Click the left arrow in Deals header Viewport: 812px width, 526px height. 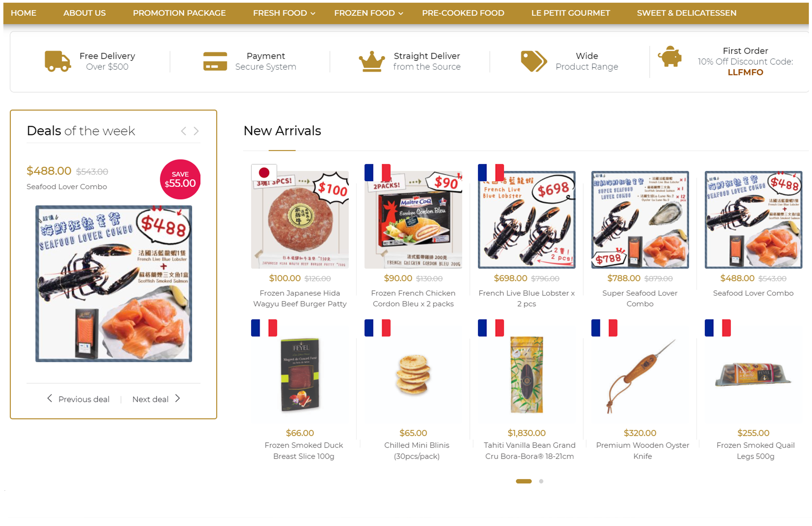[184, 131]
